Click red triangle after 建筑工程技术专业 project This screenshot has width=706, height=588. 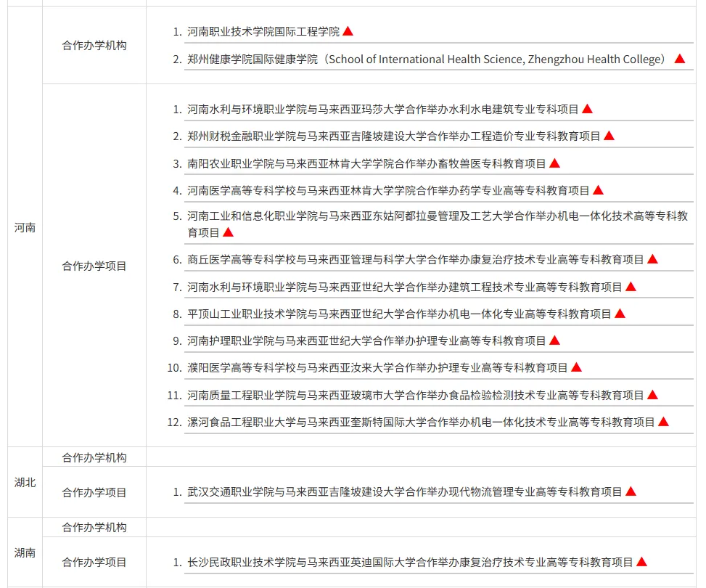pyautogui.click(x=631, y=287)
